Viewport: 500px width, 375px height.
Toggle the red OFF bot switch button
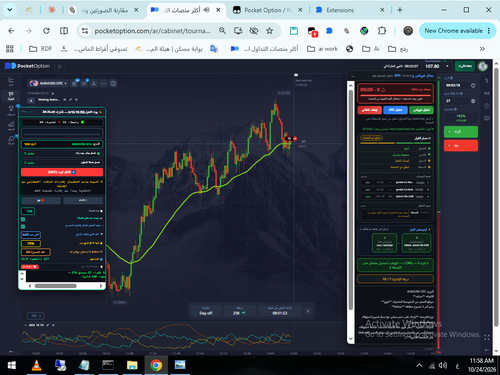click(62, 172)
